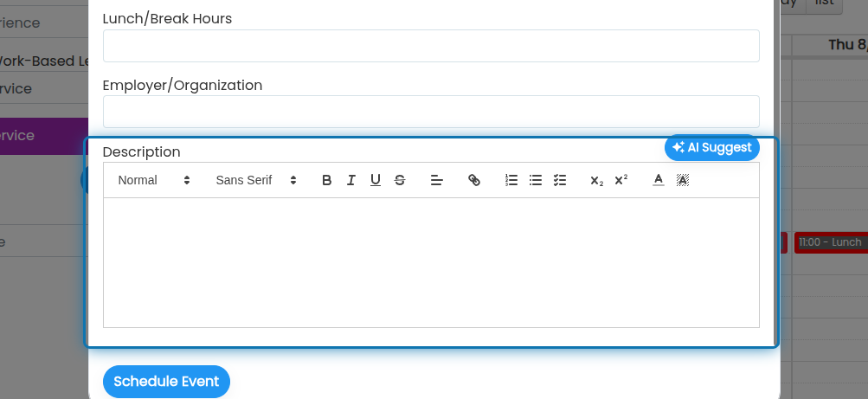Focus the Lunch/Break Hours field
The image size is (868, 399).
pyautogui.click(x=431, y=46)
